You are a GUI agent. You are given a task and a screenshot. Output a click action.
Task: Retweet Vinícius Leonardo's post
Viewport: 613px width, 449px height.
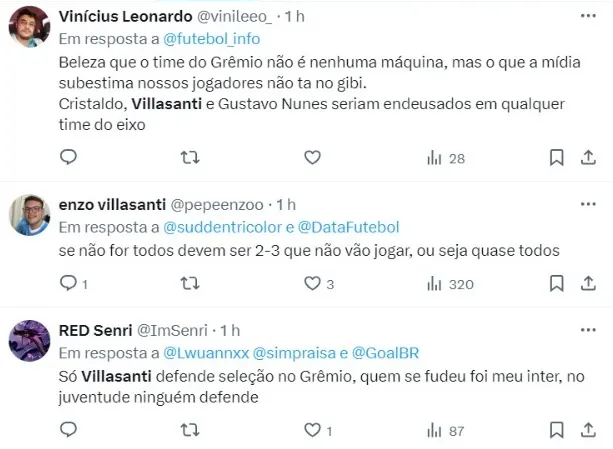point(189,157)
